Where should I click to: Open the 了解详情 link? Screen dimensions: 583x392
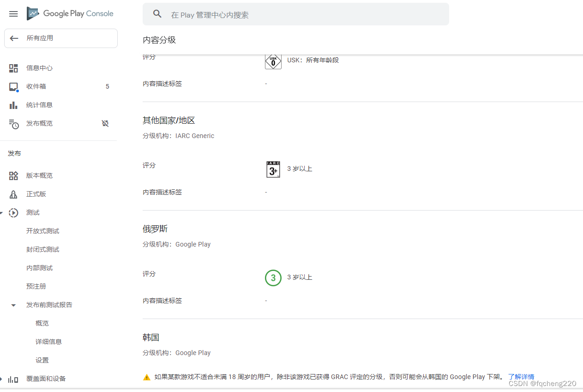click(521, 377)
